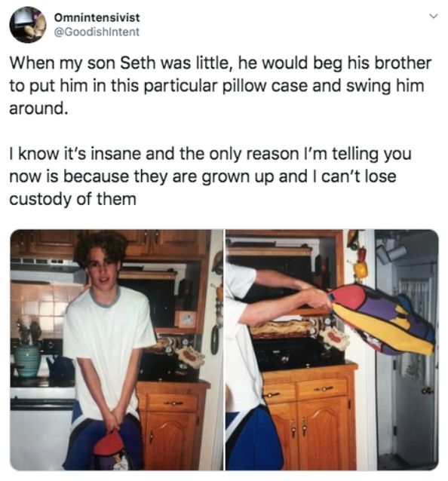Click the hanging pepper decoration in right photo
This screenshot has width=448, height=481.
pyautogui.click(x=361, y=264)
